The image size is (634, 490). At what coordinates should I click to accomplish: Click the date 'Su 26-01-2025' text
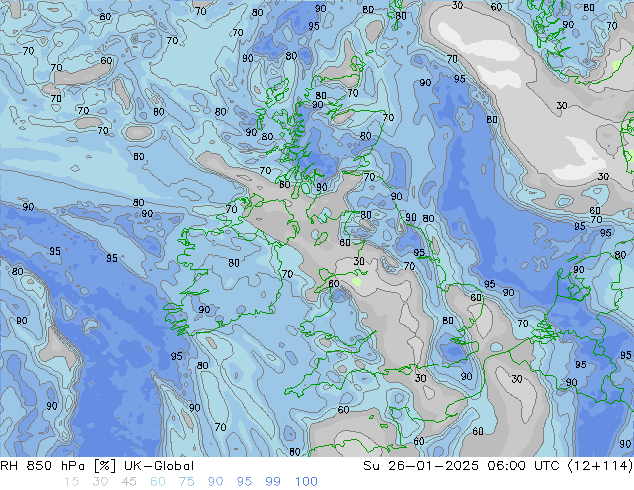click(x=421, y=466)
